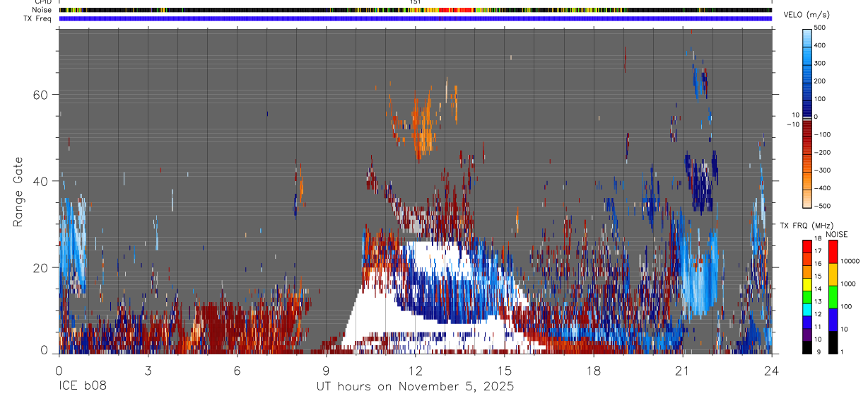This screenshot has width=868, height=401.
Task: Click the 21 tick label on the UT hours axis
Action: pos(683,371)
